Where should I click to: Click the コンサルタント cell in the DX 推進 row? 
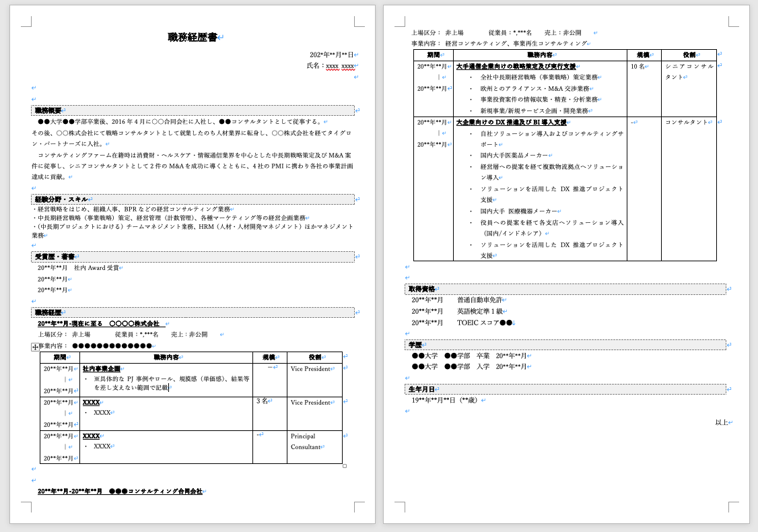(x=689, y=189)
